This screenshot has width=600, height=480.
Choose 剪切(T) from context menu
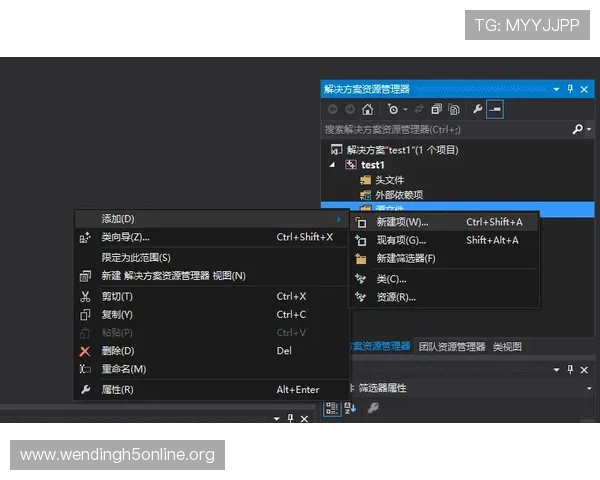coord(211,296)
